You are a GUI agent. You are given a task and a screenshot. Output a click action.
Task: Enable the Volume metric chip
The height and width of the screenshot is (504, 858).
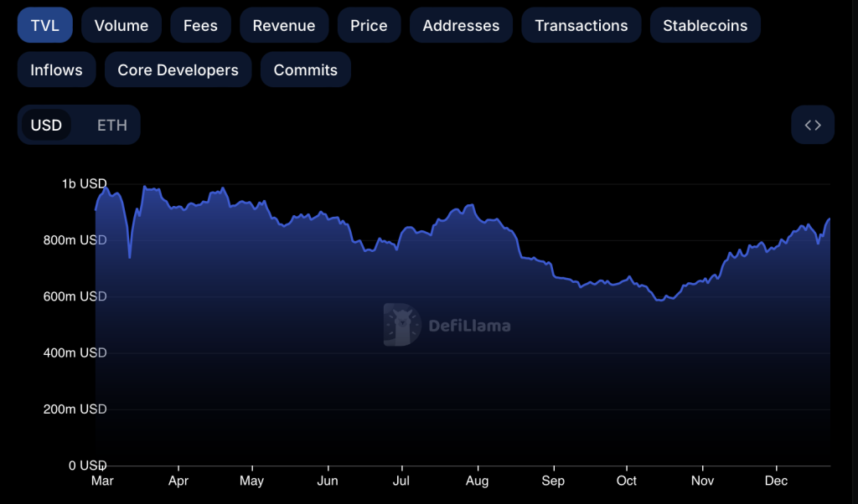pyautogui.click(x=121, y=25)
